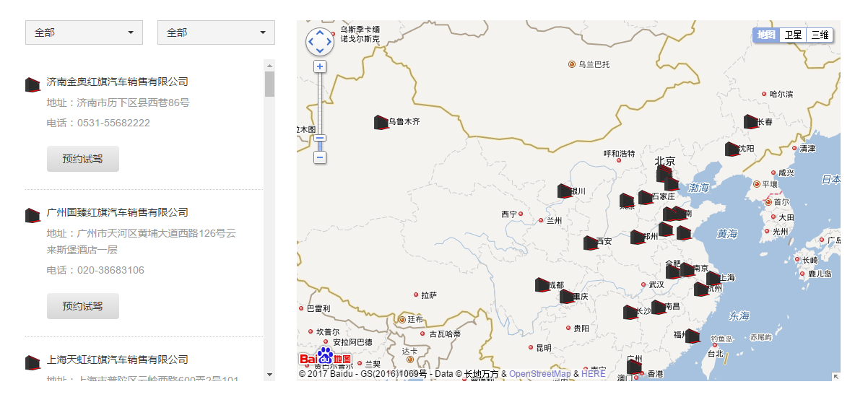868x405 pixels.
Task: Click the dealer marker at Xi'an
Action: [x=590, y=243]
